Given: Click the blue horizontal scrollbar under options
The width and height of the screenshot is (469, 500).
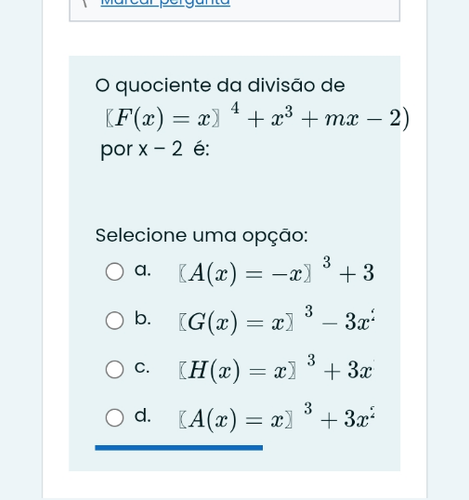Looking at the screenshot, I should tap(179, 448).
